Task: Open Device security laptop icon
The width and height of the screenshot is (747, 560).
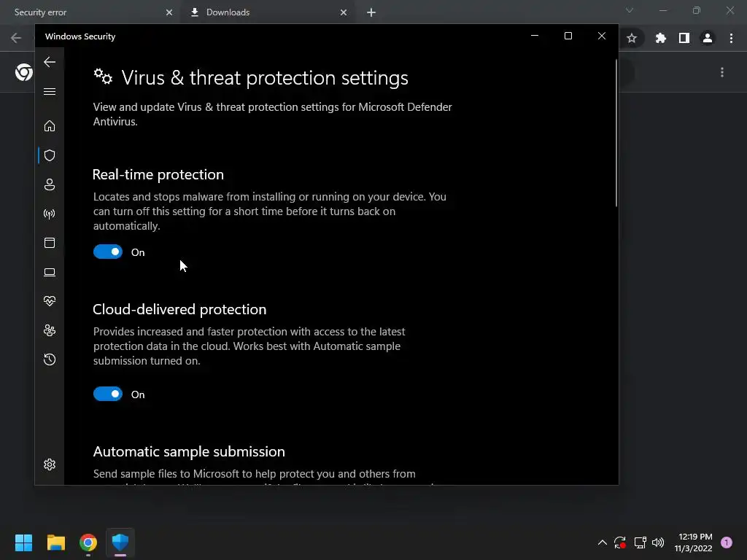Action: pos(50,272)
